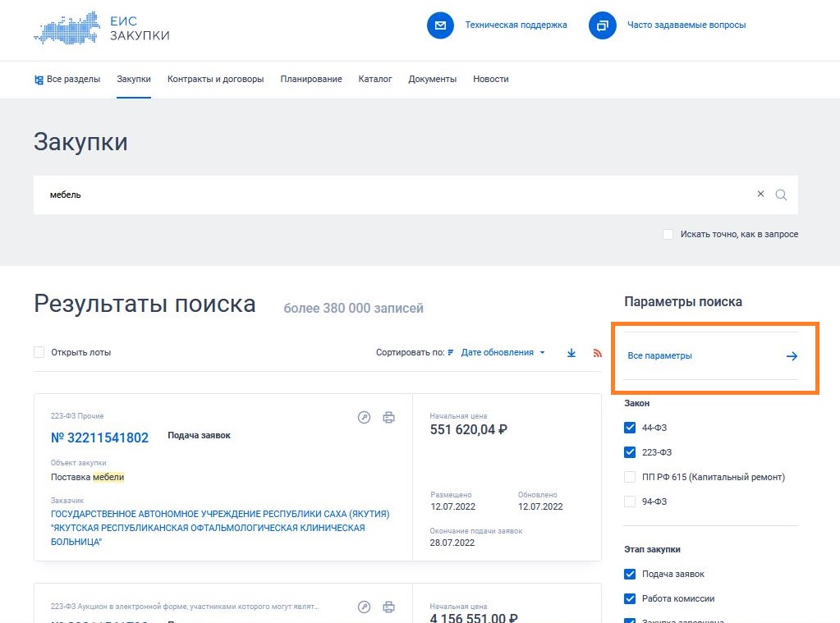Go to 'Контракты и договоры' tab
Image resolution: width=840 pixels, height=623 pixels.
[215, 80]
